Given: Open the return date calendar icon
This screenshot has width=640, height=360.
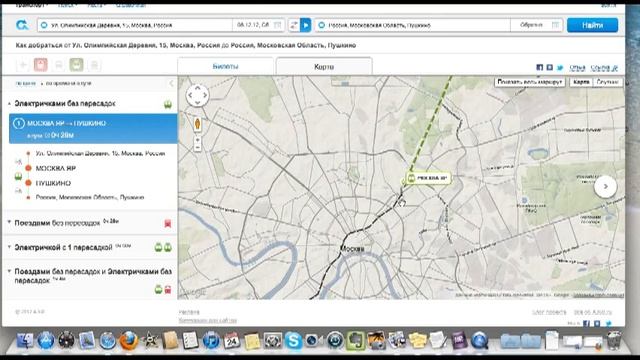Looking at the screenshot, I should click(556, 25).
